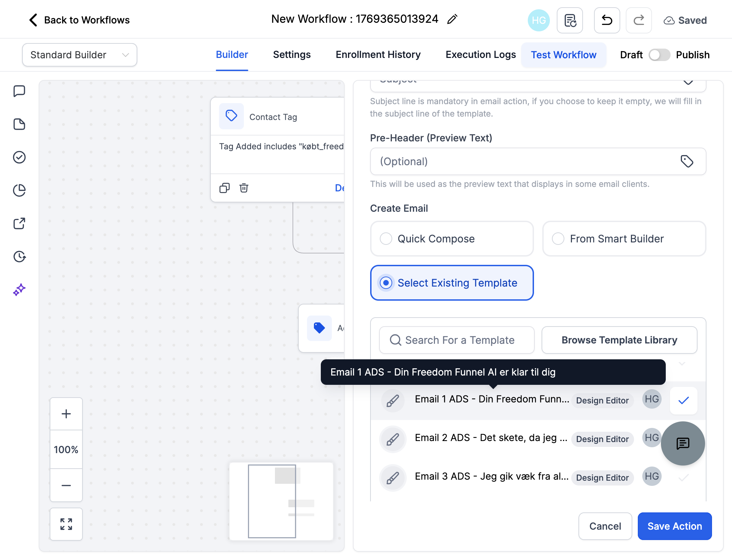
Task: Open the HG user avatar in header
Action: [x=538, y=20]
